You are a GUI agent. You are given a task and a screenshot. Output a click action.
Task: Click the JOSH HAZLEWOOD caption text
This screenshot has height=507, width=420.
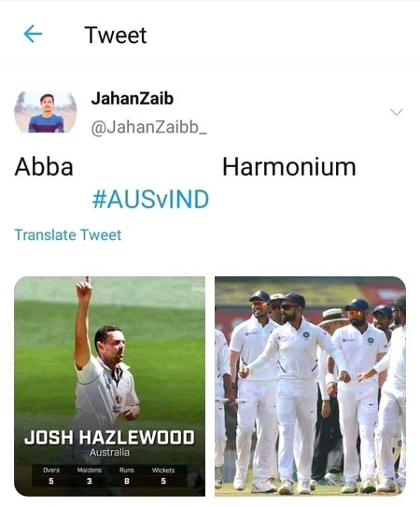tap(109, 438)
